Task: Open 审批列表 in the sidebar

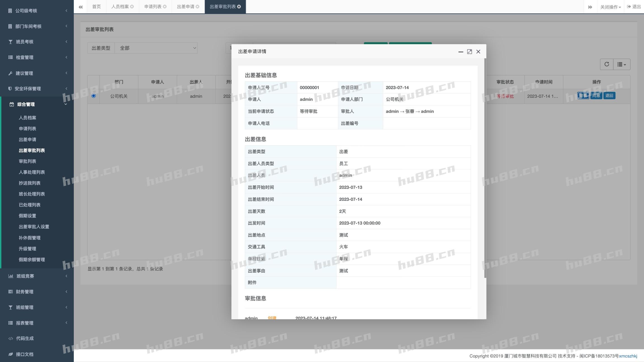Action: (27, 161)
